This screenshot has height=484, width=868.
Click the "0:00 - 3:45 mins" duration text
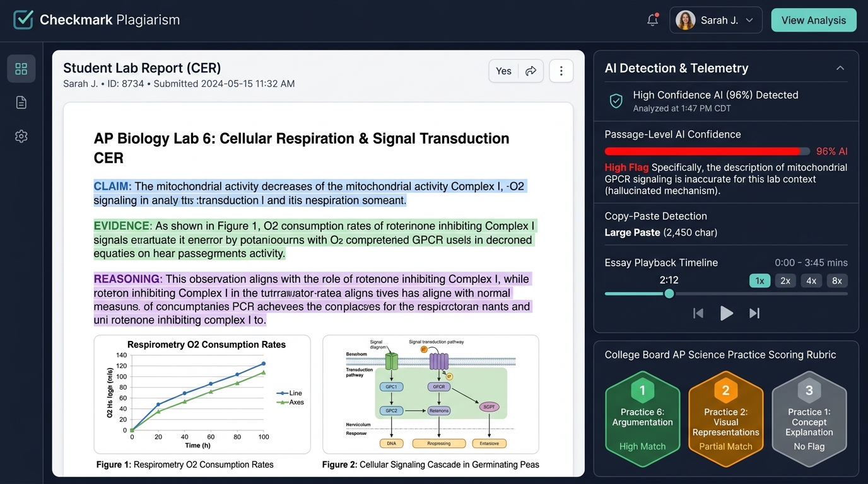click(811, 263)
